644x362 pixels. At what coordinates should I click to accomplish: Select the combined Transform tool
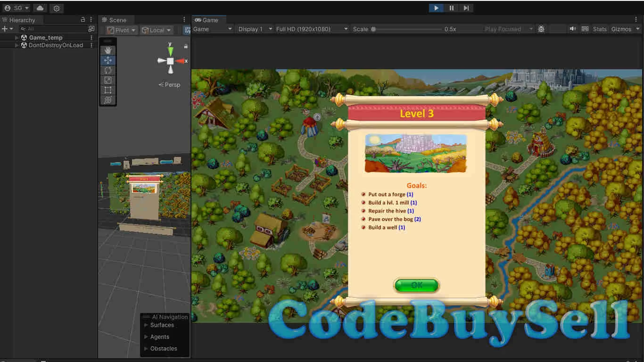pos(108,100)
